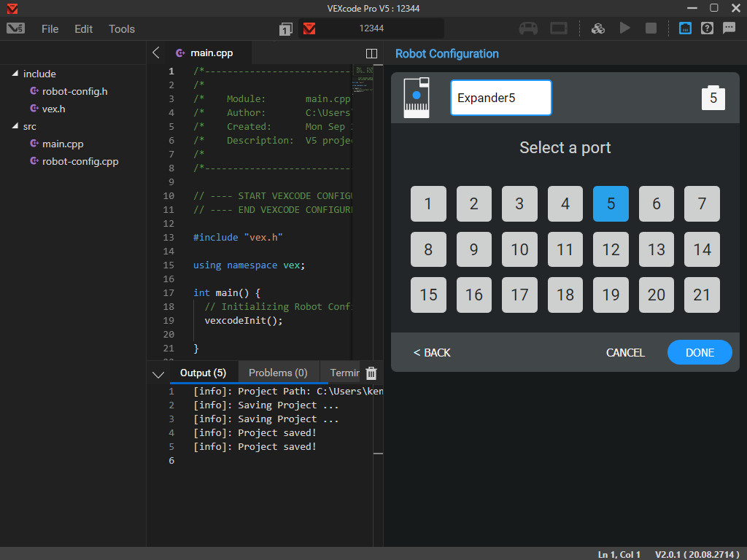Screen dimensions: 747x560
Task: Select port 17
Action: pos(519,295)
